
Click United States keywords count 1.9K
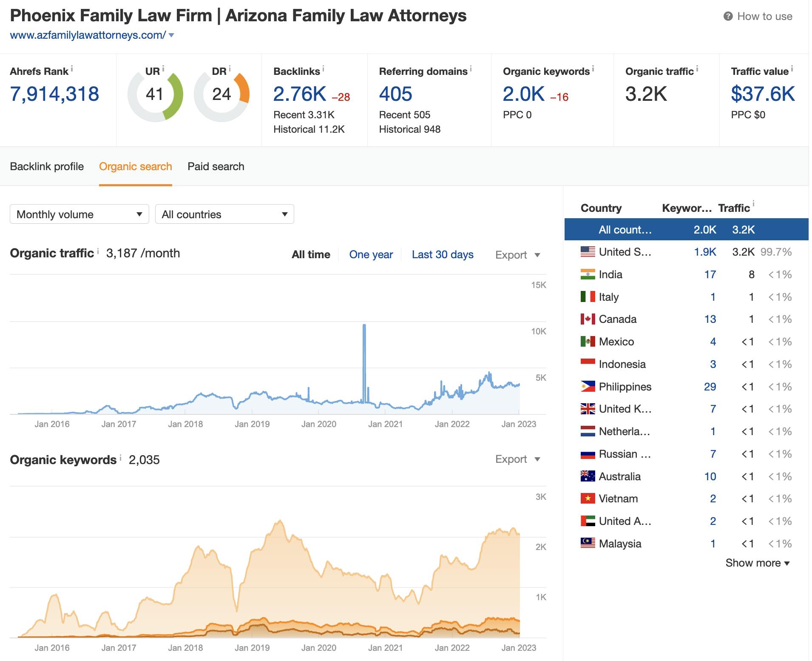pyautogui.click(x=705, y=252)
